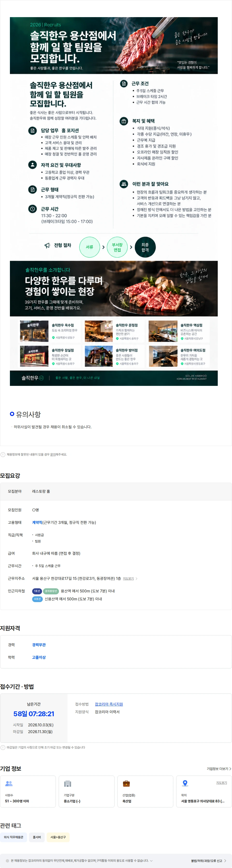Open the 솔직한우 옥수점 thumbnail
The height and width of the screenshot is (868, 232).
pyautogui.click(x=34, y=331)
